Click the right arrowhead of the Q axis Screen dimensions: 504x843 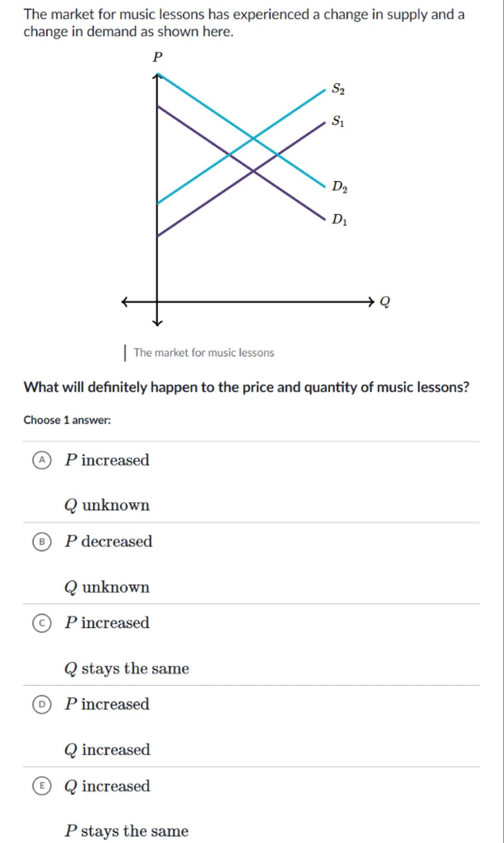pyautogui.click(x=372, y=301)
